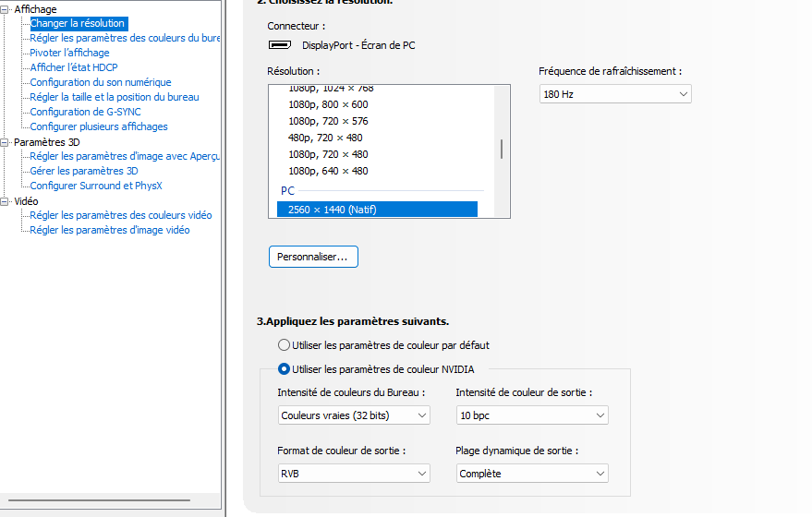The width and height of the screenshot is (812, 517).
Task: Open Pivoter l'affichage page
Action: [69, 53]
